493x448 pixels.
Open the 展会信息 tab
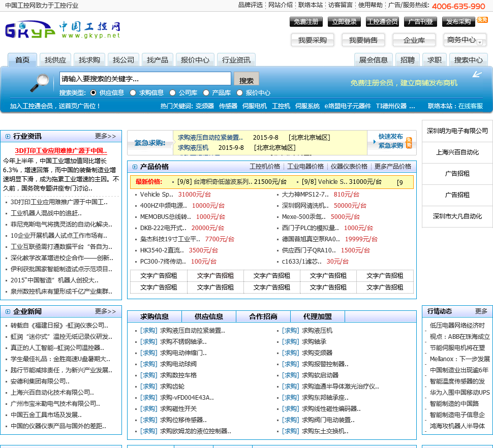[x=374, y=60]
